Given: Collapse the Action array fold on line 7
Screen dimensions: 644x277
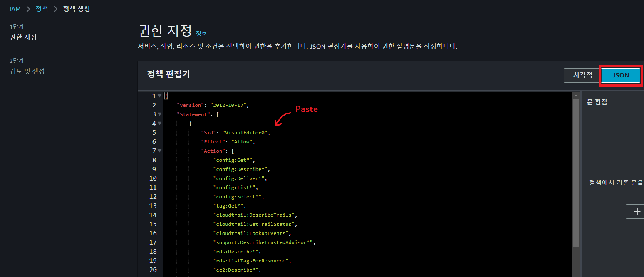Looking at the screenshot, I should click(x=159, y=151).
